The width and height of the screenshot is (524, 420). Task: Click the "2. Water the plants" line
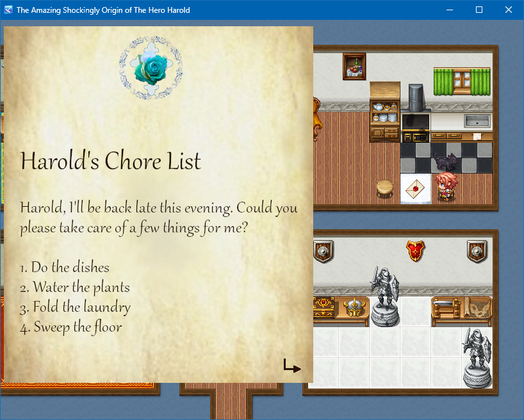click(75, 287)
